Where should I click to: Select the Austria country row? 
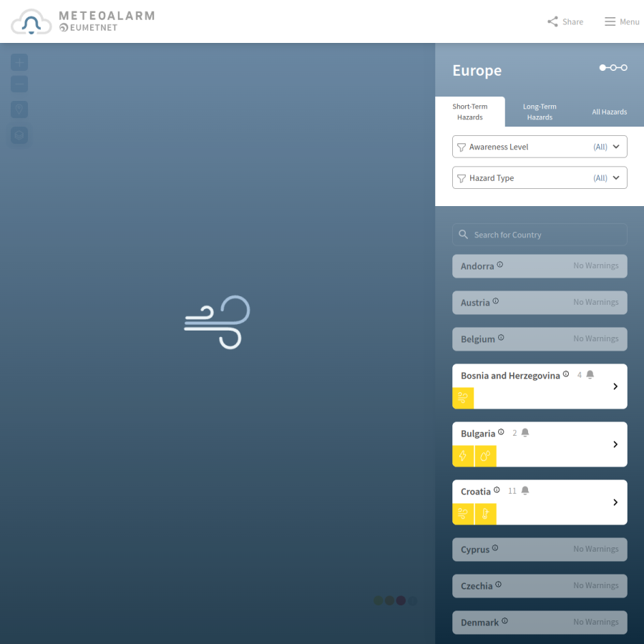(x=540, y=303)
